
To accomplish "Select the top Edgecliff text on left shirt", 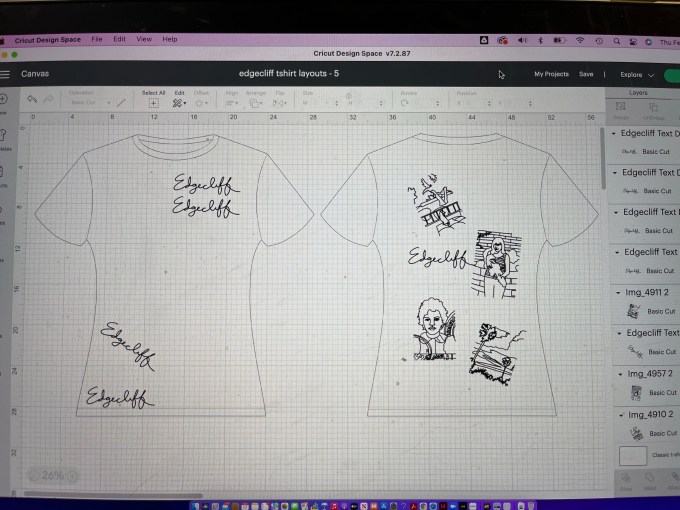I will [x=203, y=184].
